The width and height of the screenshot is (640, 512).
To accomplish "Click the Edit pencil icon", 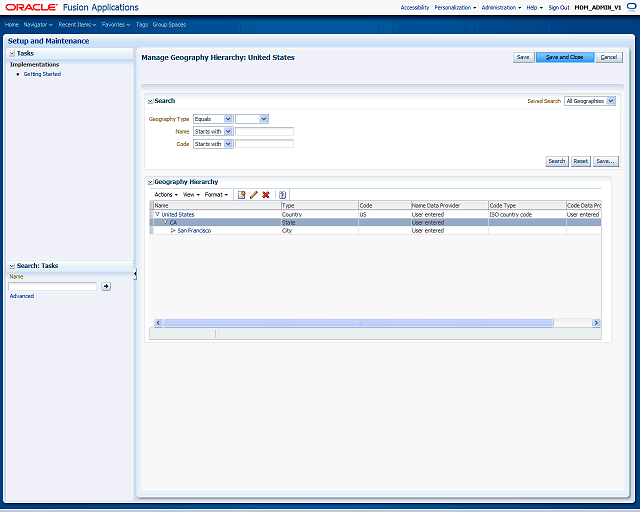I will (x=254, y=195).
